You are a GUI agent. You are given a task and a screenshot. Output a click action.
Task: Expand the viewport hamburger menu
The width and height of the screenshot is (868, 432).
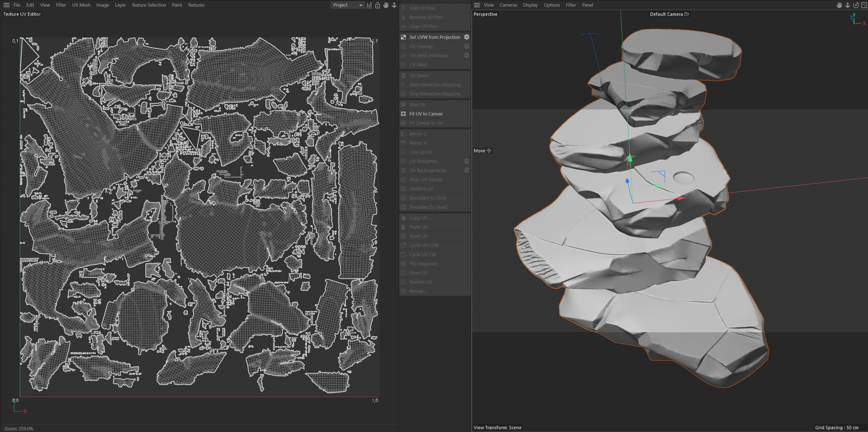tap(477, 5)
